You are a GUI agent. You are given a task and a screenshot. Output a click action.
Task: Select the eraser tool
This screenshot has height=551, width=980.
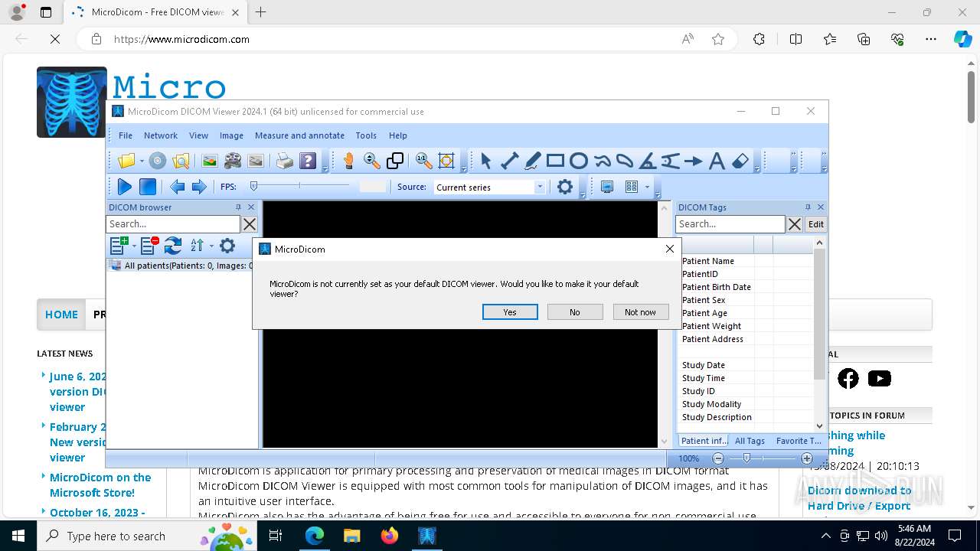[x=740, y=161]
